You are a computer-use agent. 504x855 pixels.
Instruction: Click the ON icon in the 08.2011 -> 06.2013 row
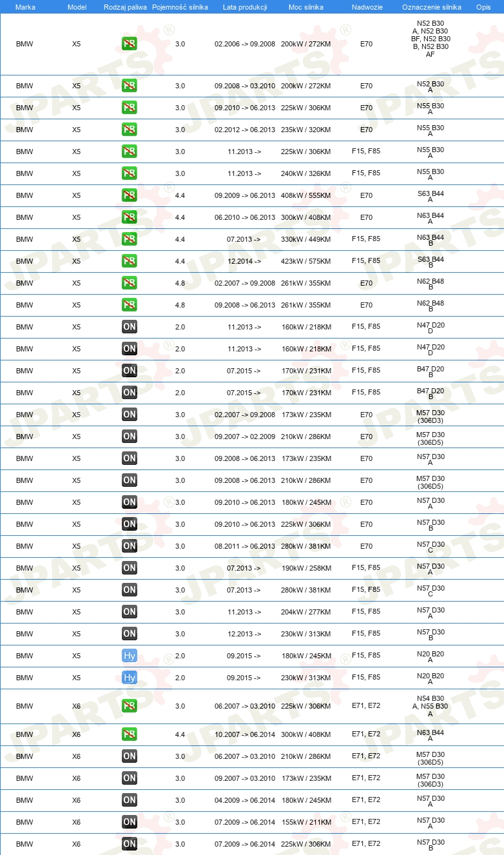pyautogui.click(x=130, y=546)
